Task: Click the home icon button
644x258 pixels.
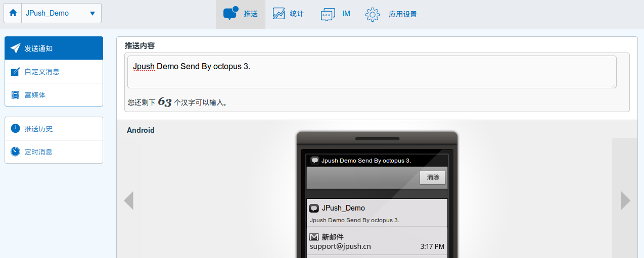Action: click(13, 13)
